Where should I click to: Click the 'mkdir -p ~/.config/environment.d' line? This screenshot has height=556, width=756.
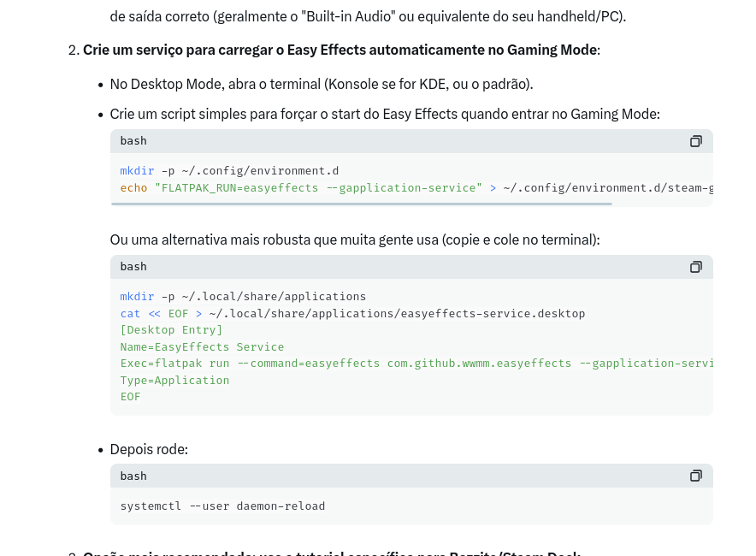click(229, 171)
